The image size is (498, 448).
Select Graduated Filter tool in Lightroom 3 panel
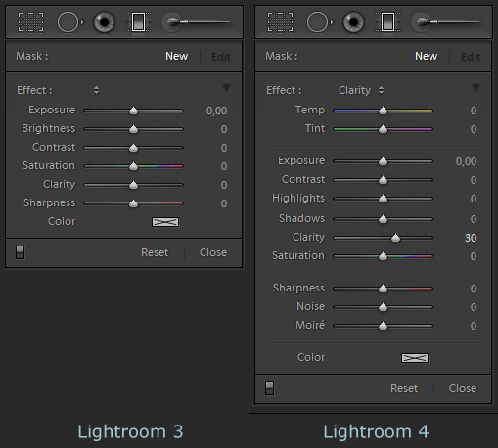pos(138,22)
